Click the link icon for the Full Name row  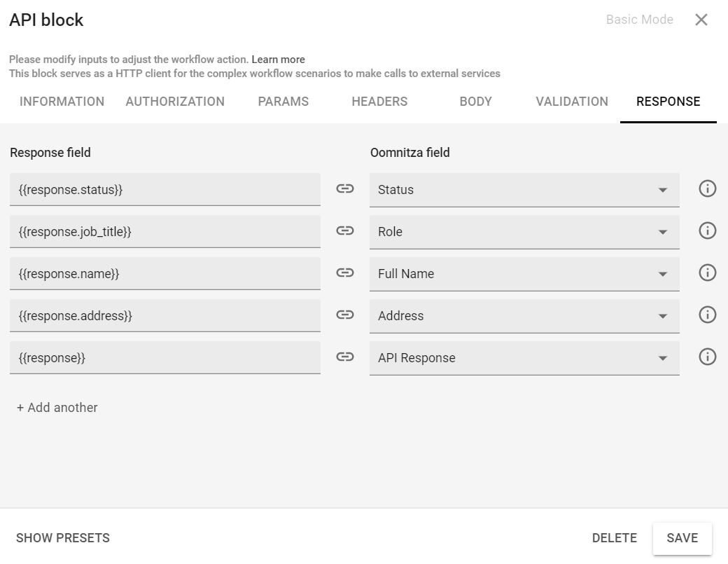[x=345, y=273]
